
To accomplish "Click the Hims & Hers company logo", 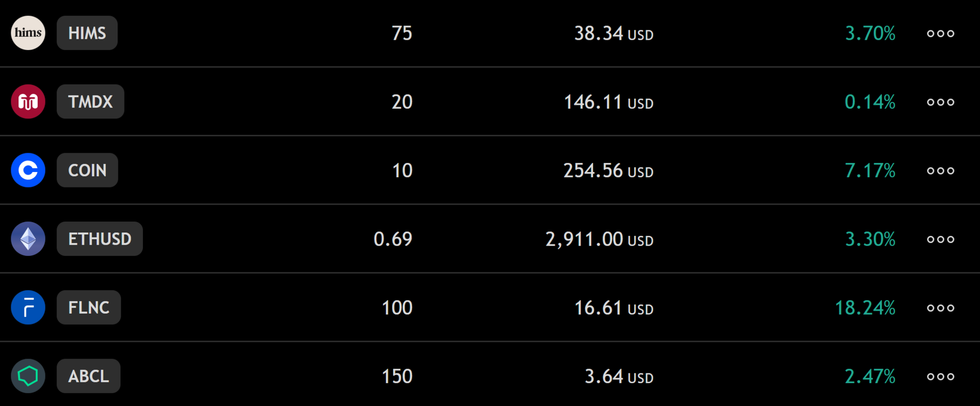I will [28, 33].
